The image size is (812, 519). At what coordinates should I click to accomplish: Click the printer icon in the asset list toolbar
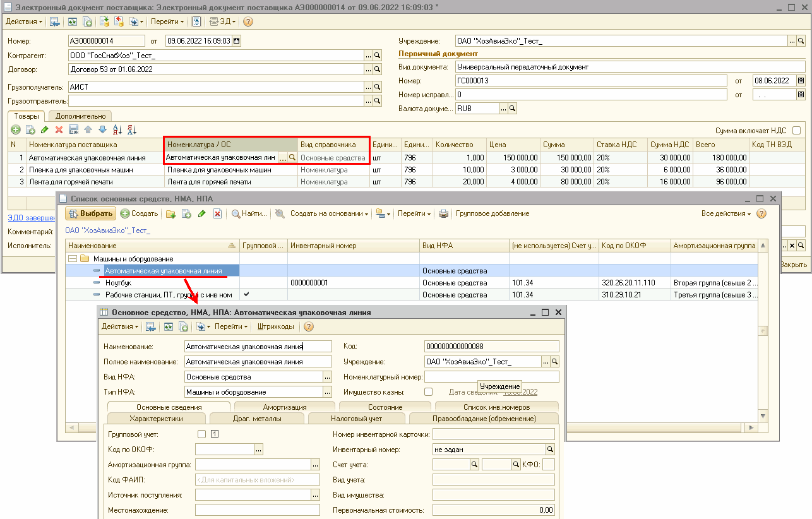444,214
